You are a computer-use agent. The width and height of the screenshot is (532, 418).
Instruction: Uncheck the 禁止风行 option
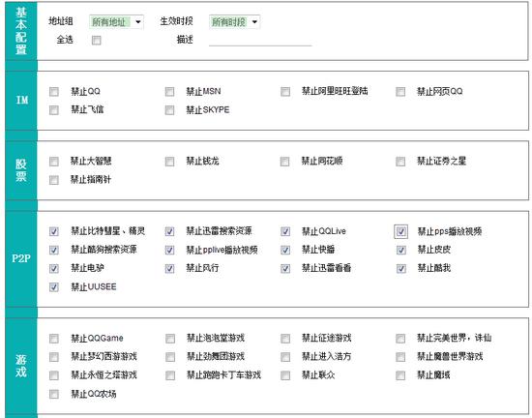tap(169, 269)
